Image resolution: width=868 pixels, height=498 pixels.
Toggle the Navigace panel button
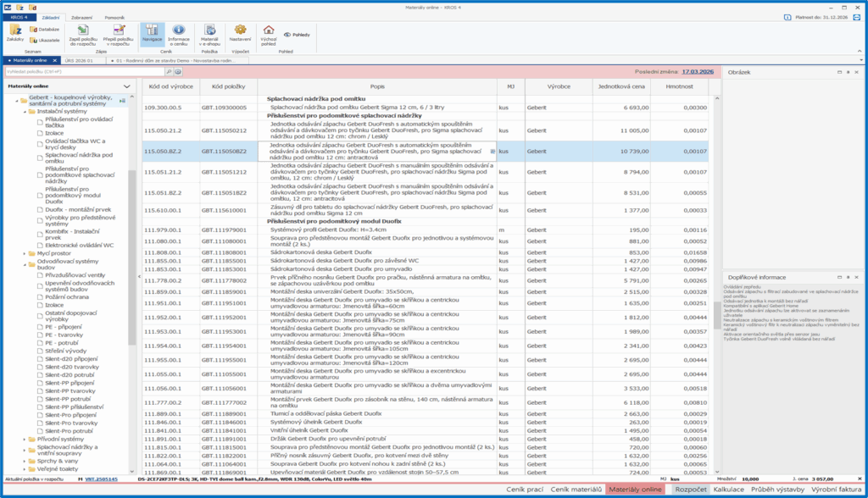coord(152,30)
